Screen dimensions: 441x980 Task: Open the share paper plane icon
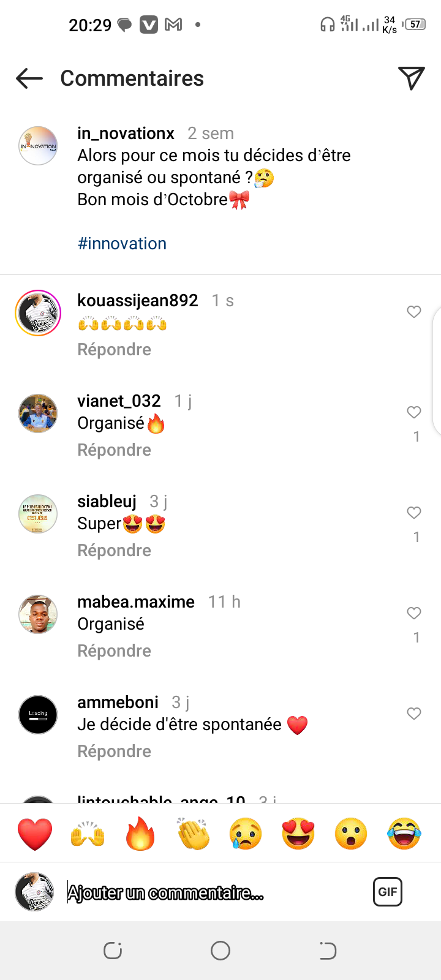click(412, 78)
